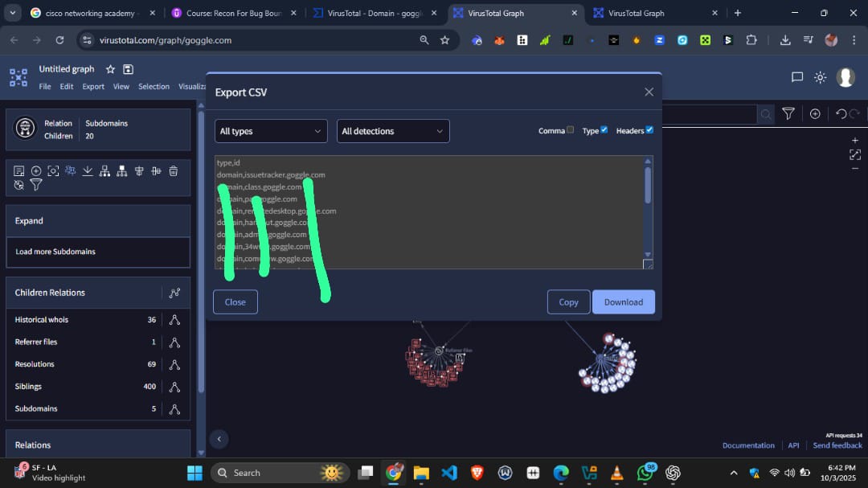Expand all Children Relations graph icon
Screen dimensions: 868x488
pyautogui.click(x=174, y=293)
